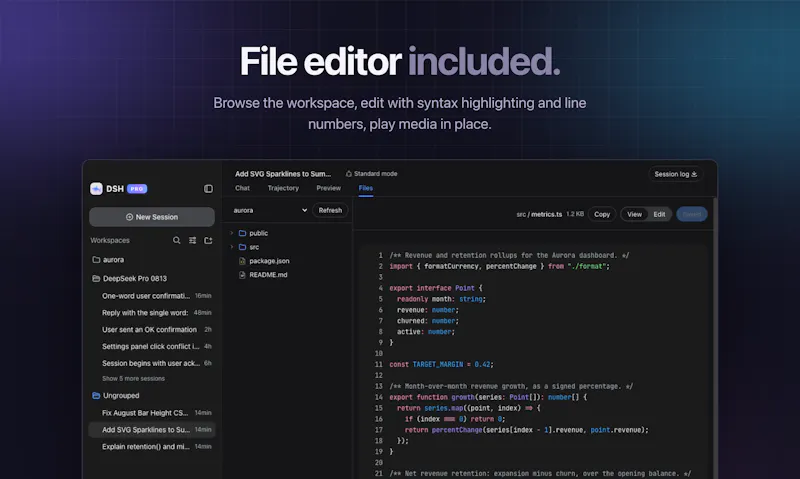Switch to the Trajectory tab
Screen dimensions: 800x479
(x=283, y=188)
